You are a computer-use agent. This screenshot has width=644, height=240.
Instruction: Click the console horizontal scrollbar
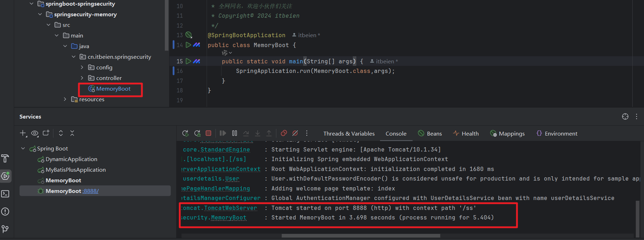[x=361, y=235]
